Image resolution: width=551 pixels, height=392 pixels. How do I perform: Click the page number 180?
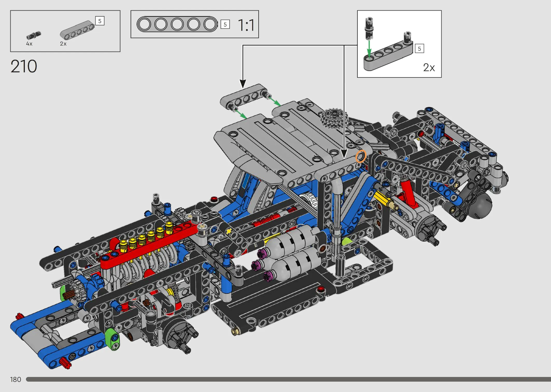16,380
